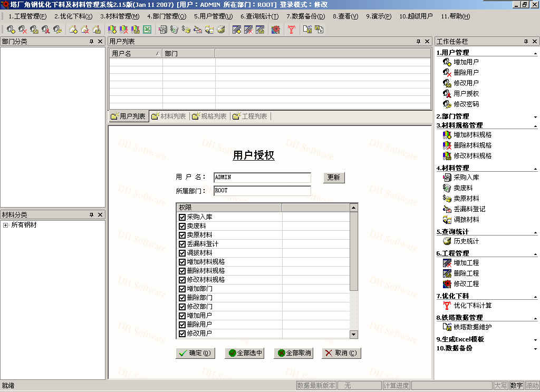Screen dimensions: 540x392
Task: Toggle the 删除部门 permission checkbox
Action: pos(182,298)
